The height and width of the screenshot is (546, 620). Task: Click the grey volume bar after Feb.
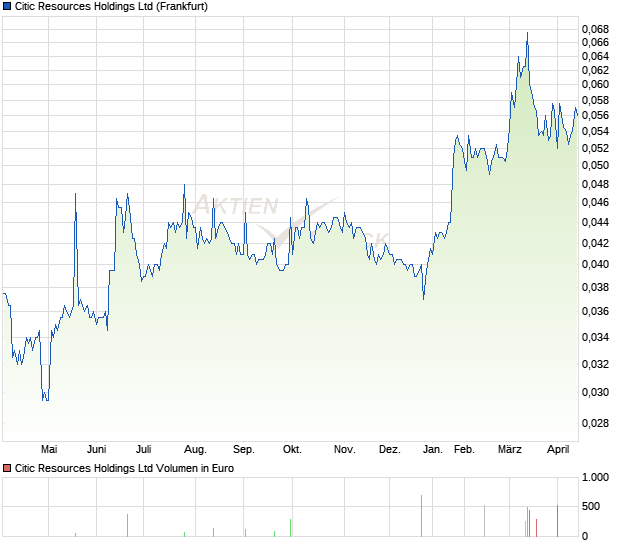click(x=484, y=521)
